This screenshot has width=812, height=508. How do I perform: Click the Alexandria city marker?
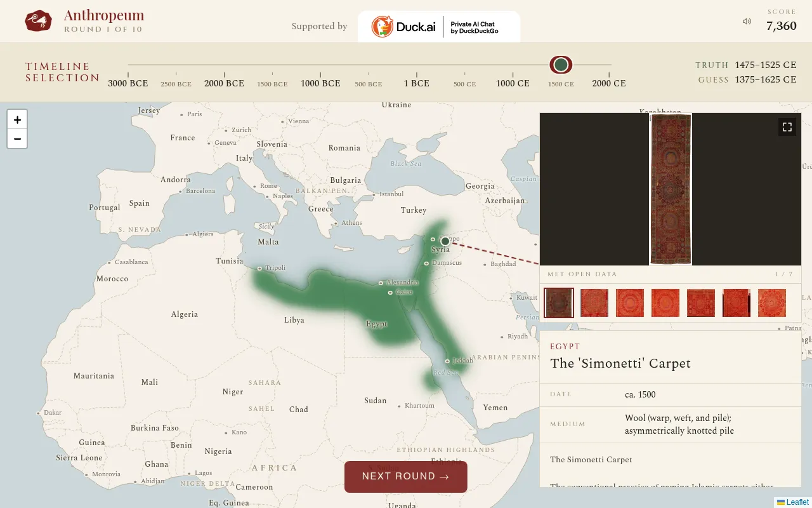tap(381, 283)
